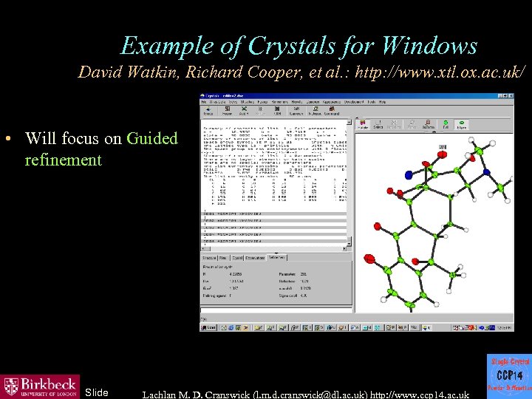This screenshot has width=532, height=399.
Task: Open the File menu
Action: pyautogui.click(x=204, y=102)
